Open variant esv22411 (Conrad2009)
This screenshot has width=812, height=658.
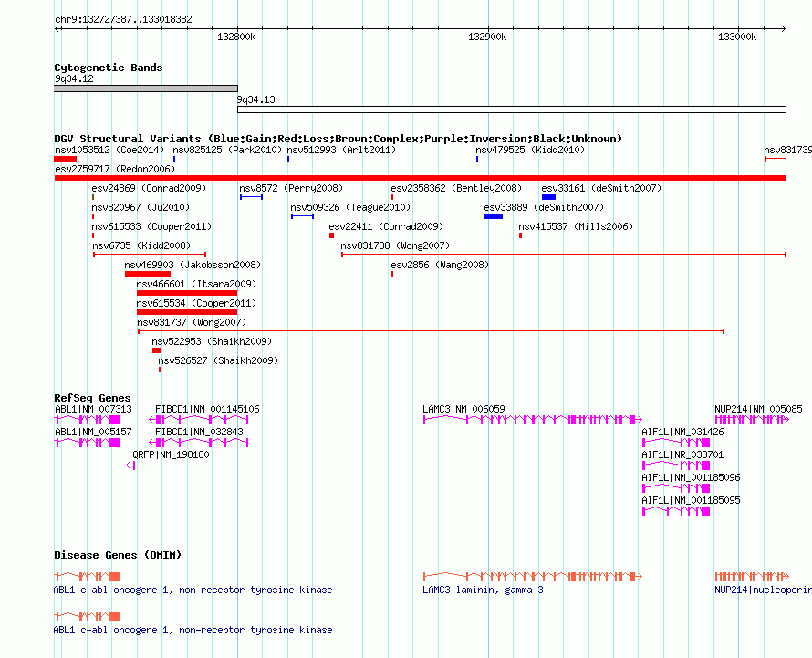tap(386, 226)
